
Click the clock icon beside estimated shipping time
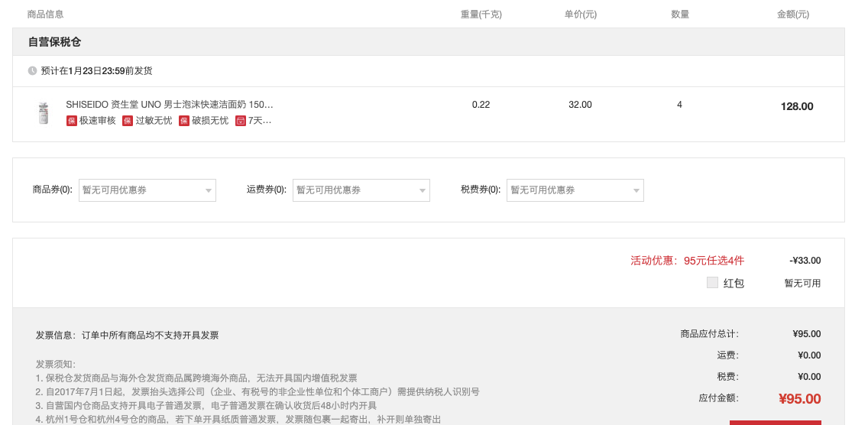(x=32, y=71)
